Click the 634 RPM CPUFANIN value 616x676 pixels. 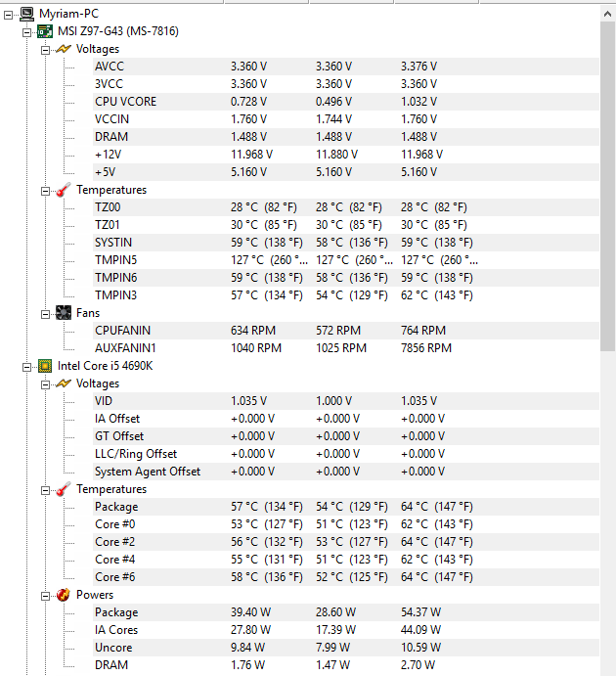[253, 331]
